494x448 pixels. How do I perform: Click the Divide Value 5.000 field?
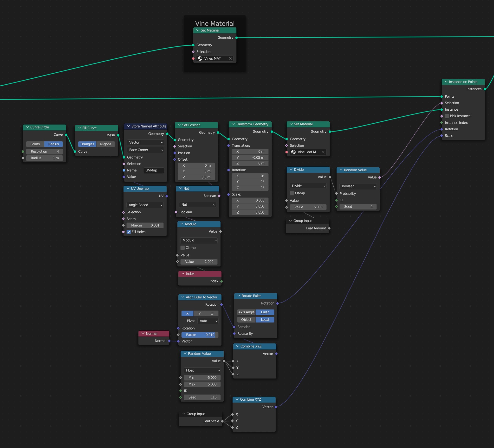[x=308, y=207]
